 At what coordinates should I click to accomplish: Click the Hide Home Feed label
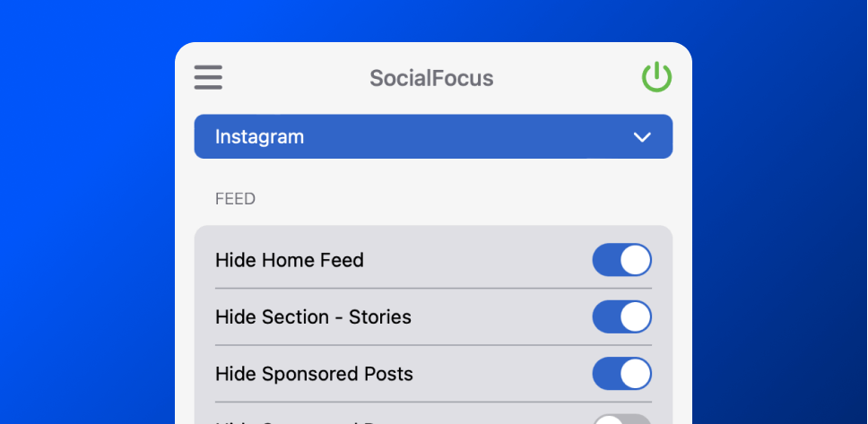[x=290, y=261]
